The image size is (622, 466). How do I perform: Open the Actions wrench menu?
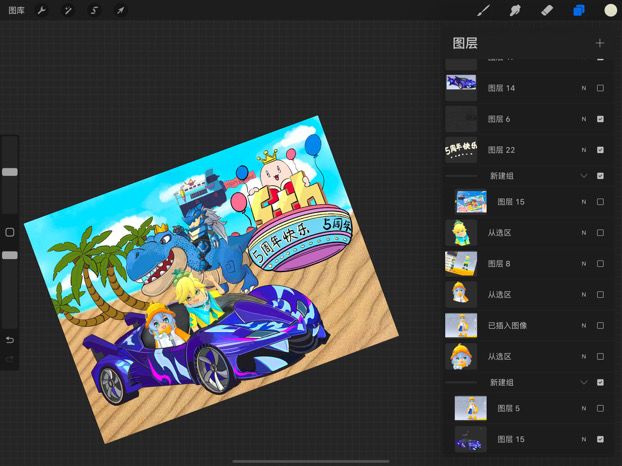coord(41,10)
